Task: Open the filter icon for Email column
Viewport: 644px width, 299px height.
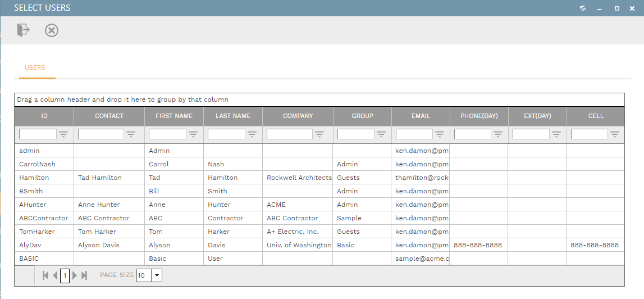Action: 440,134
